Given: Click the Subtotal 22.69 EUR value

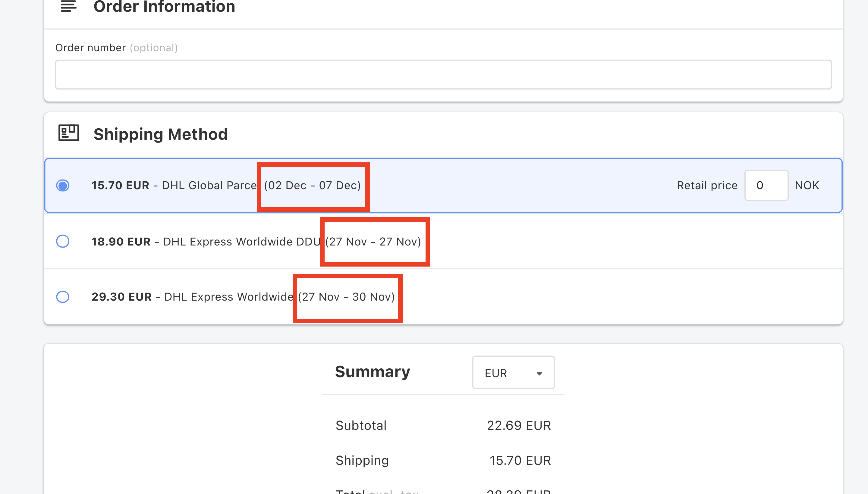Looking at the screenshot, I should (x=519, y=425).
